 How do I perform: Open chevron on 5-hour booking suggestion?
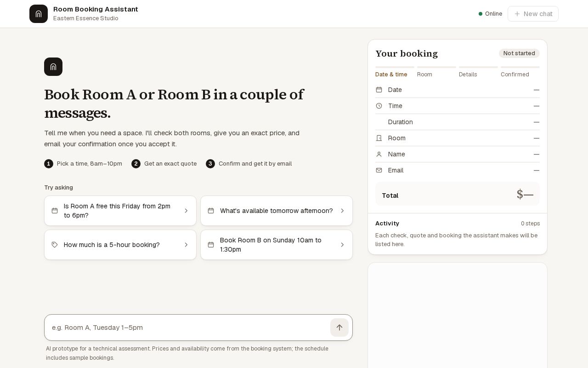[186, 245]
